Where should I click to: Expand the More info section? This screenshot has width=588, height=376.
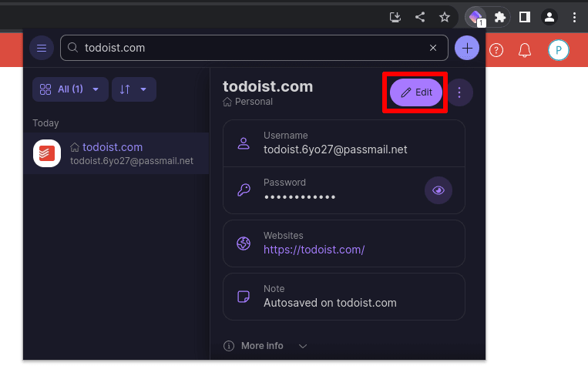266,346
